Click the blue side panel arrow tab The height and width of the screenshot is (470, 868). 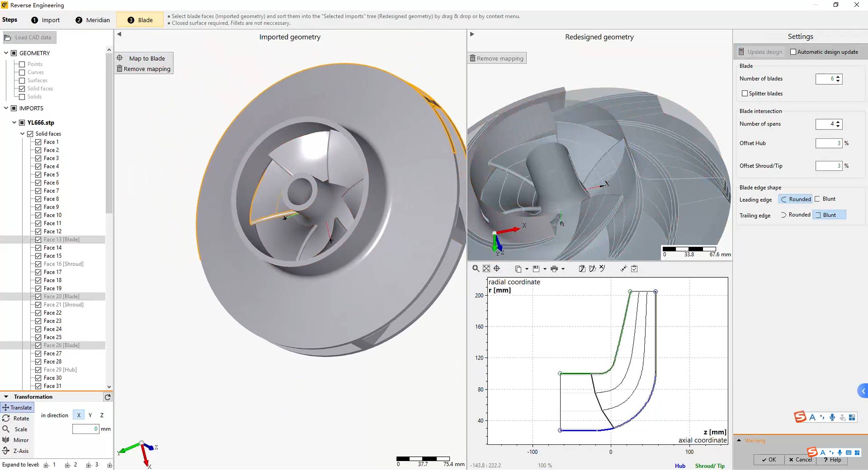863,391
